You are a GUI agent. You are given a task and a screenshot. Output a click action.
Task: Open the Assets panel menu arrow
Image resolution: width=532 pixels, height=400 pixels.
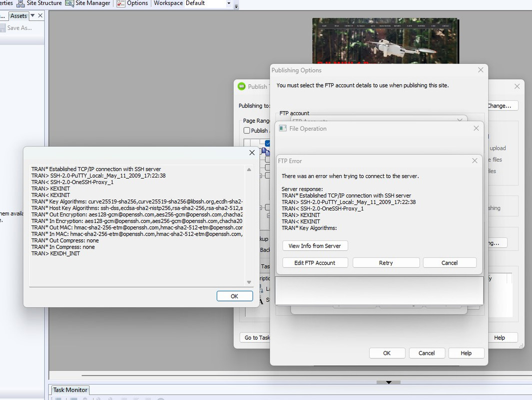(32, 15)
